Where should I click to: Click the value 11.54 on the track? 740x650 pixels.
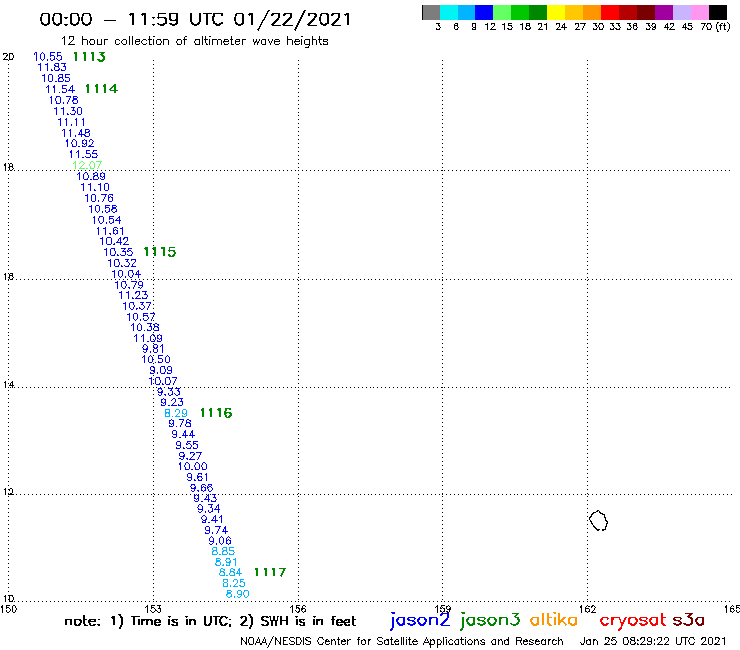(x=60, y=89)
